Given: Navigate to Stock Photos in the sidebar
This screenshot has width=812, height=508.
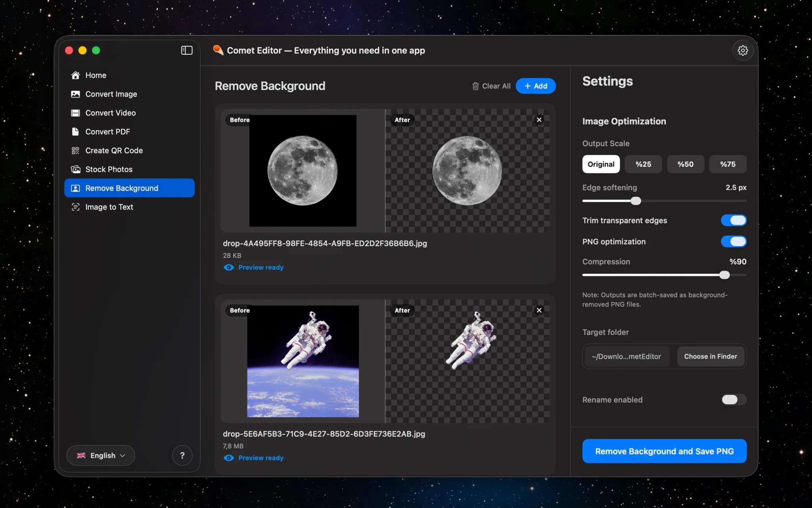Looking at the screenshot, I should [109, 169].
